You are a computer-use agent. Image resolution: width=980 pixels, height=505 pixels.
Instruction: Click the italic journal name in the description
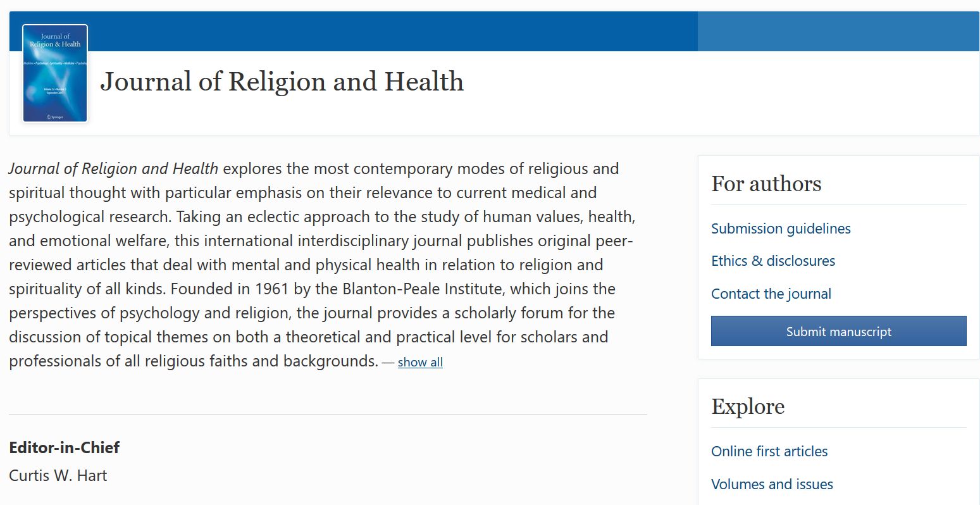point(113,169)
